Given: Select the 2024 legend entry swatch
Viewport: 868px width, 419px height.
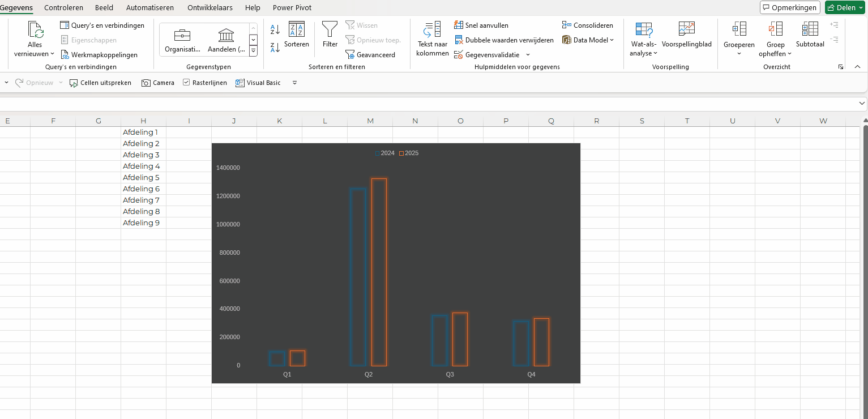Looking at the screenshot, I should click(377, 153).
